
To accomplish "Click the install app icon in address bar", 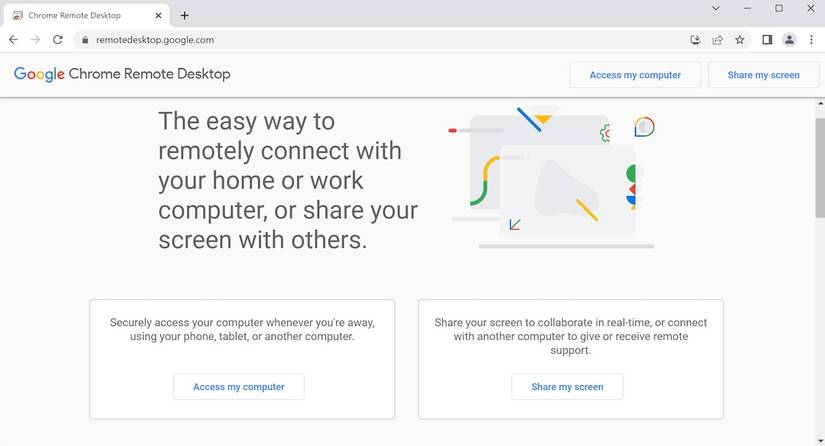I will coord(695,40).
